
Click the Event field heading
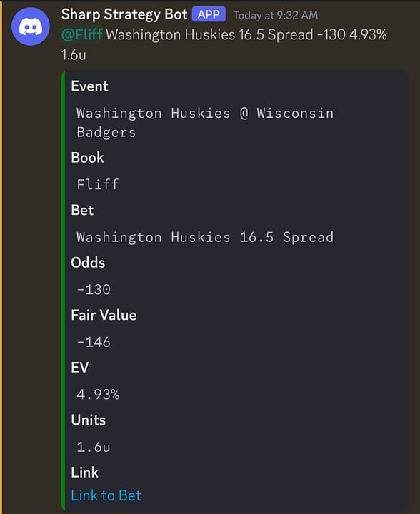89,86
